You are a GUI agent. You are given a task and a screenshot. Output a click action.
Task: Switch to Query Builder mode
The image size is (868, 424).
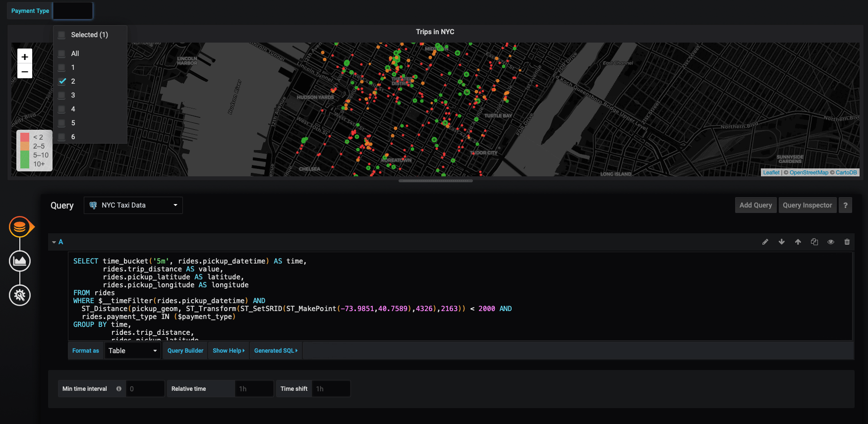pyautogui.click(x=185, y=351)
